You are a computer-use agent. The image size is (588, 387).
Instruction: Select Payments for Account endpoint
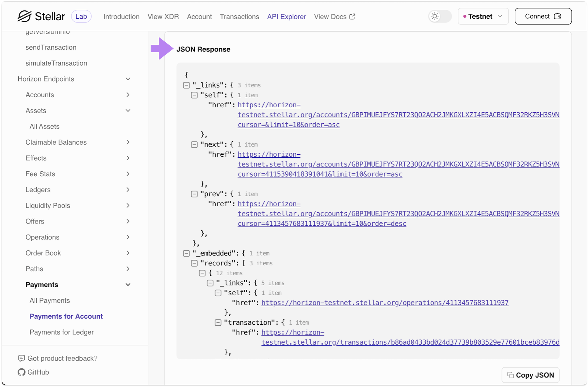click(x=66, y=316)
